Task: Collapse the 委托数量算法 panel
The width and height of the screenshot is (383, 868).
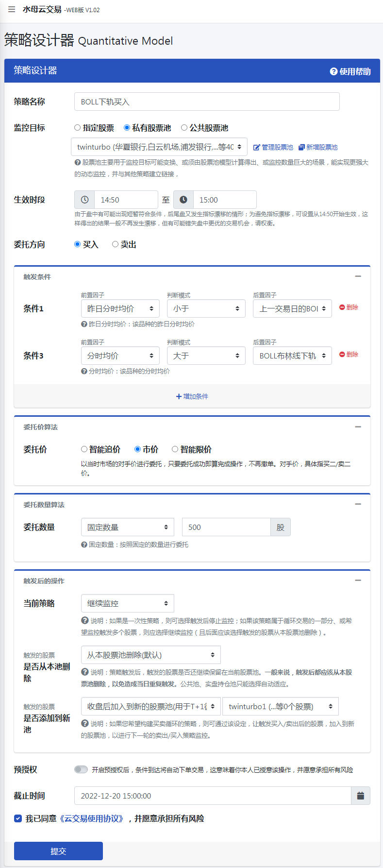Action: tap(358, 504)
